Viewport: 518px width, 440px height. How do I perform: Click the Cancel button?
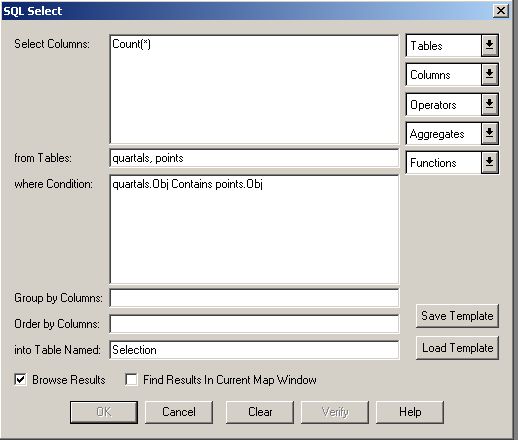179,412
